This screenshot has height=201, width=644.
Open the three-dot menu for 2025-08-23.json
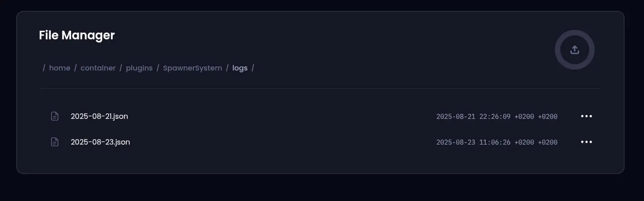pos(586,142)
